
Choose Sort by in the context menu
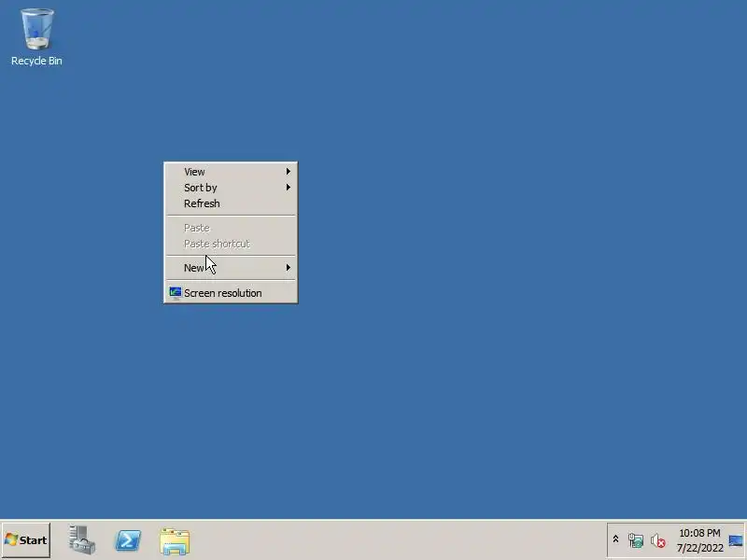pos(231,188)
